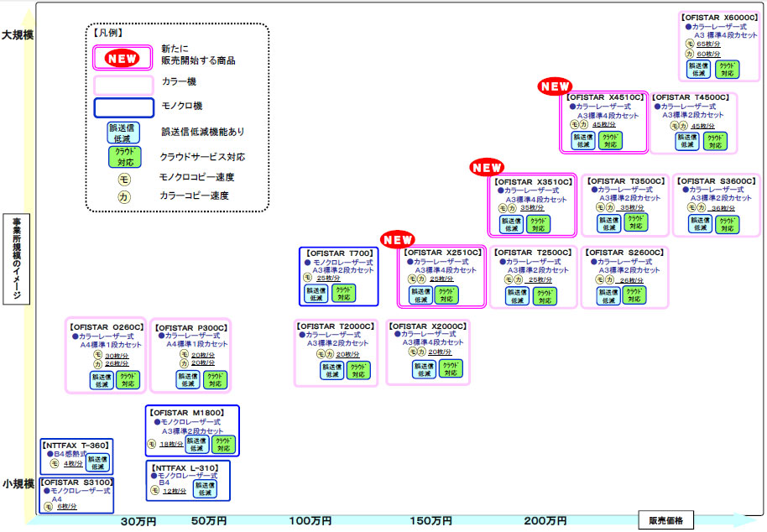Click the クラウド対応 badge in OFISTAR T2500C card
The image size is (767, 532).
[545, 296]
